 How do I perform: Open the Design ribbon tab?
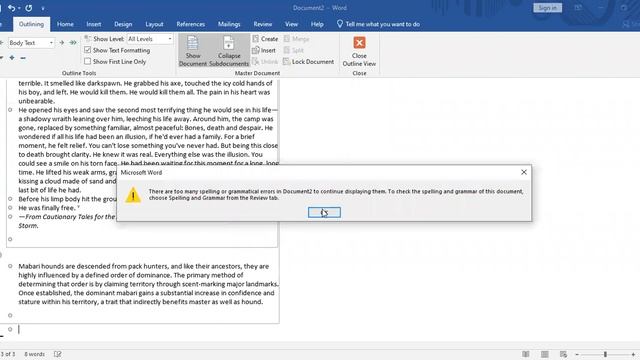123,24
